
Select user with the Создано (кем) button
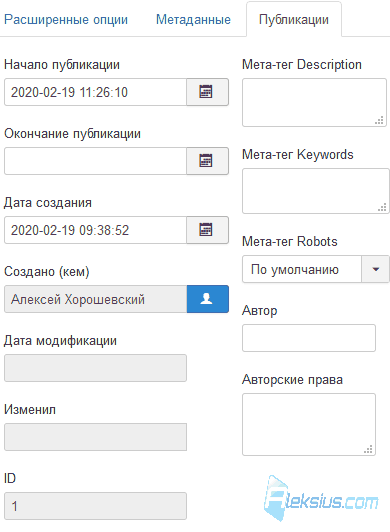[x=207, y=299]
